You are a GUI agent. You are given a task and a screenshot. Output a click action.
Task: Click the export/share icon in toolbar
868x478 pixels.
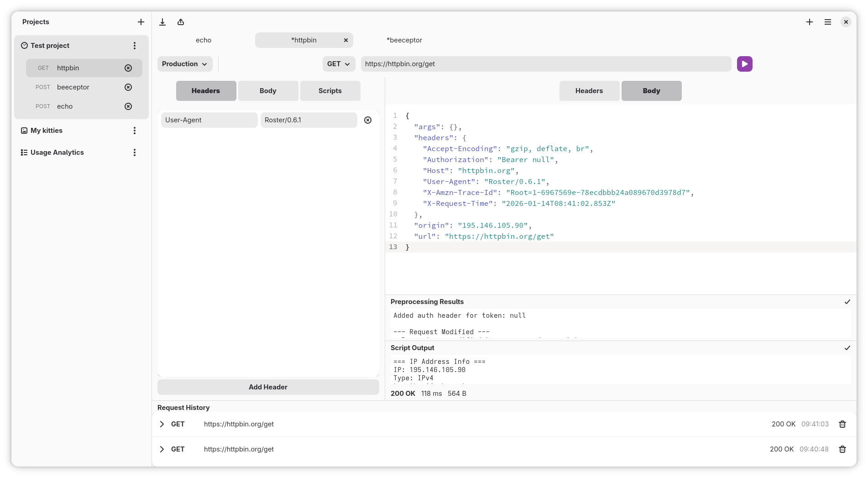(180, 22)
